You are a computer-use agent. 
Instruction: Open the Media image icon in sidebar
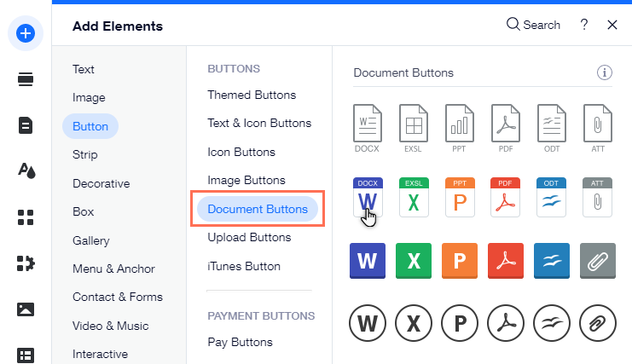click(26, 309)
